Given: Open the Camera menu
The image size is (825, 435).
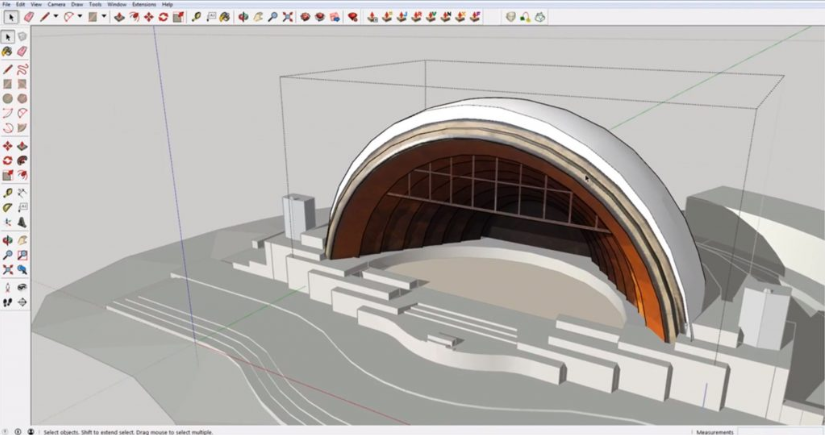Looking at the screenshot, I should click(56, 5).
